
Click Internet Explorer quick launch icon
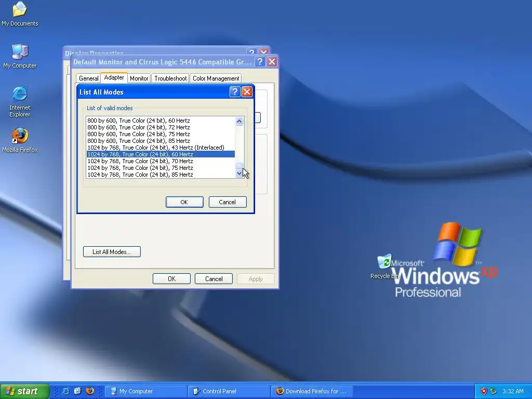[x=65, y=391]
